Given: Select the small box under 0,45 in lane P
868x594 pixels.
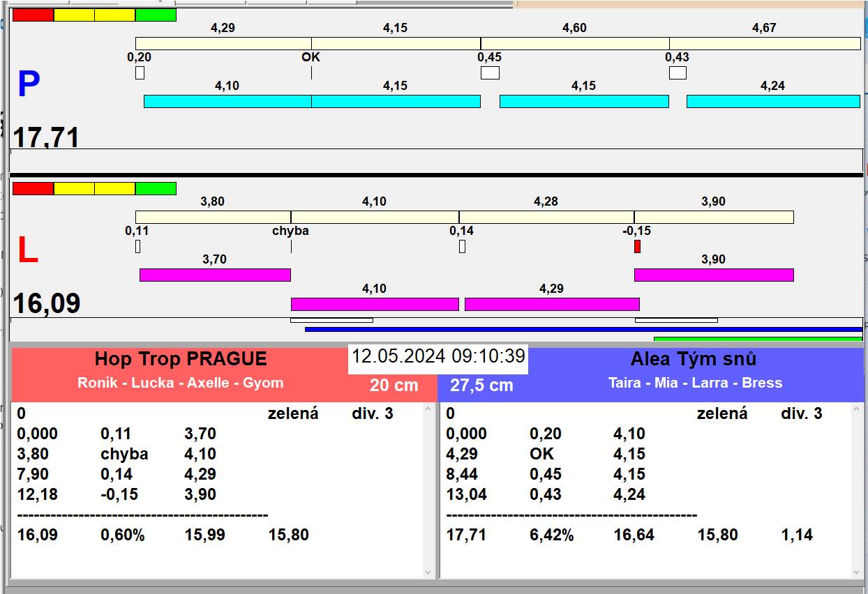Looking at the screenshot, I should coord(490,73).
